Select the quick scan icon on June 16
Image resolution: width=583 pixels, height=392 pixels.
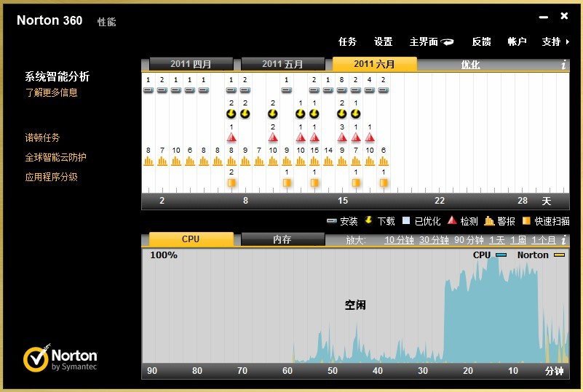point(355,183)
